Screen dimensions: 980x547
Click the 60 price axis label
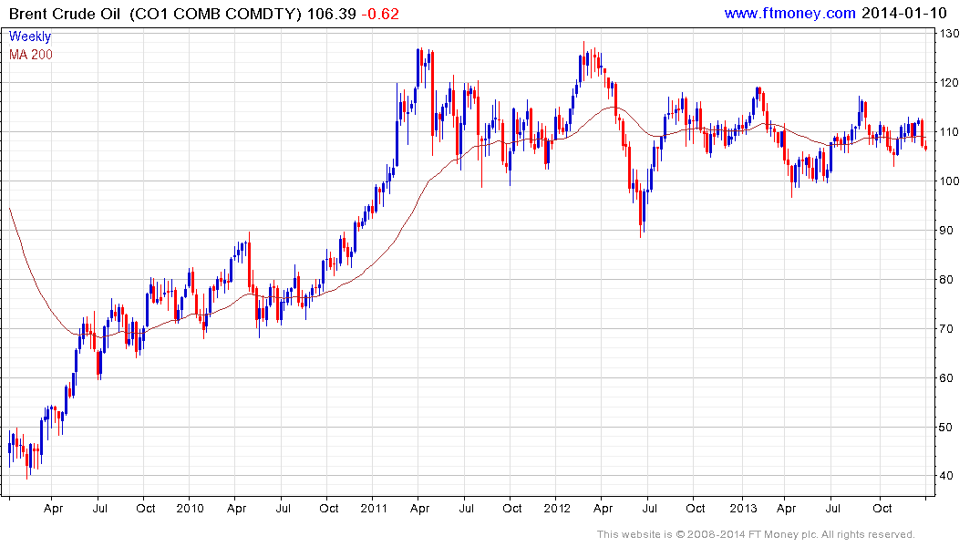[946, 377]
